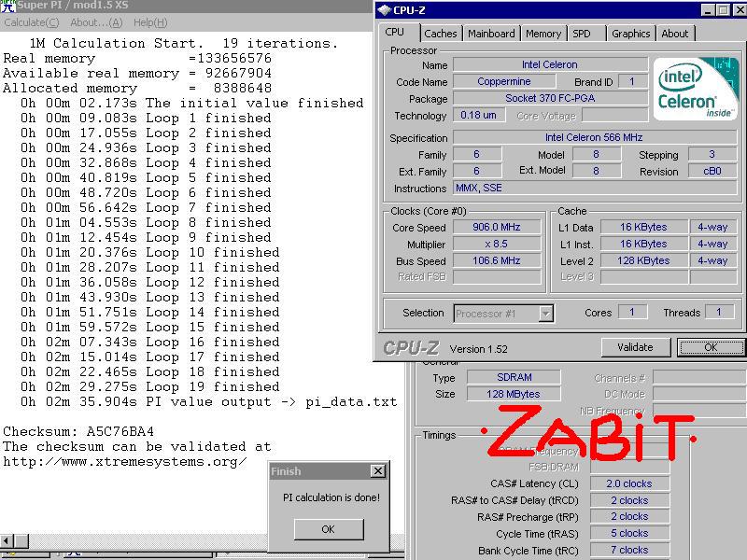This screenshot has width=747, height=560.
Task: Click the Level 2 128 KBytes value
Action: point(643,260)
